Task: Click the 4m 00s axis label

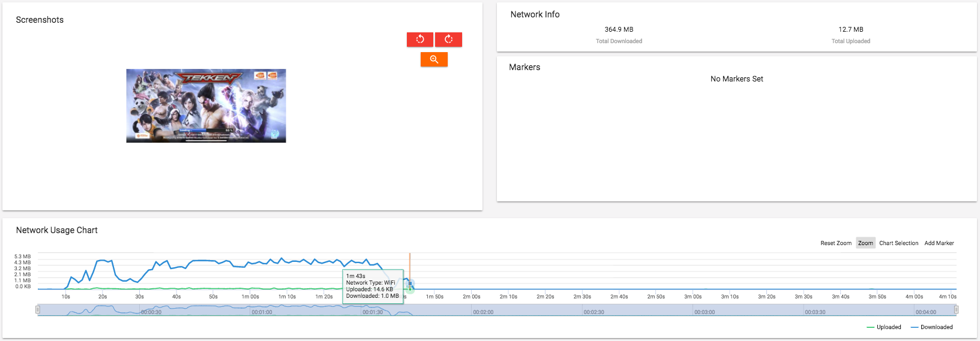Action: 915,297
